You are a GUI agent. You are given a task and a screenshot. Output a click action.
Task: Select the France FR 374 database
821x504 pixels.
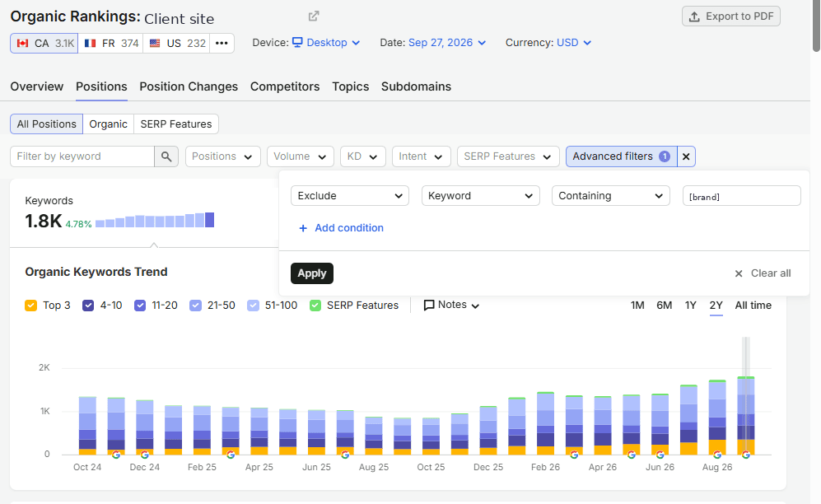click(x=110, y=43)
